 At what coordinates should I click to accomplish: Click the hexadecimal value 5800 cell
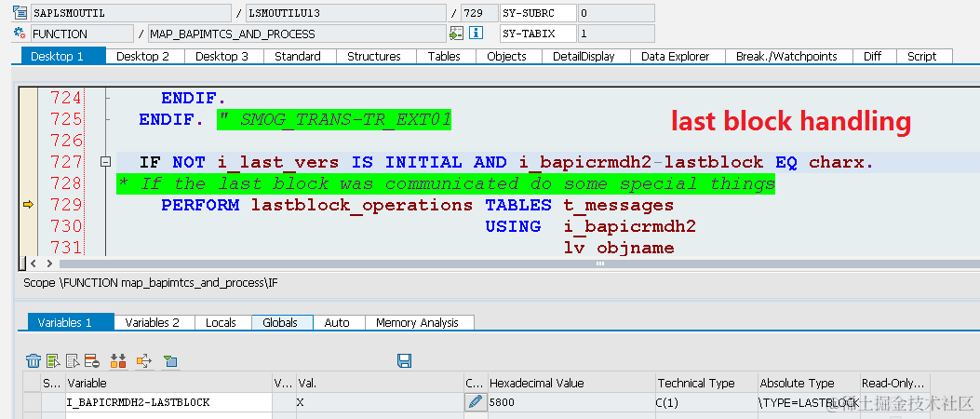(x=571, y=402)
